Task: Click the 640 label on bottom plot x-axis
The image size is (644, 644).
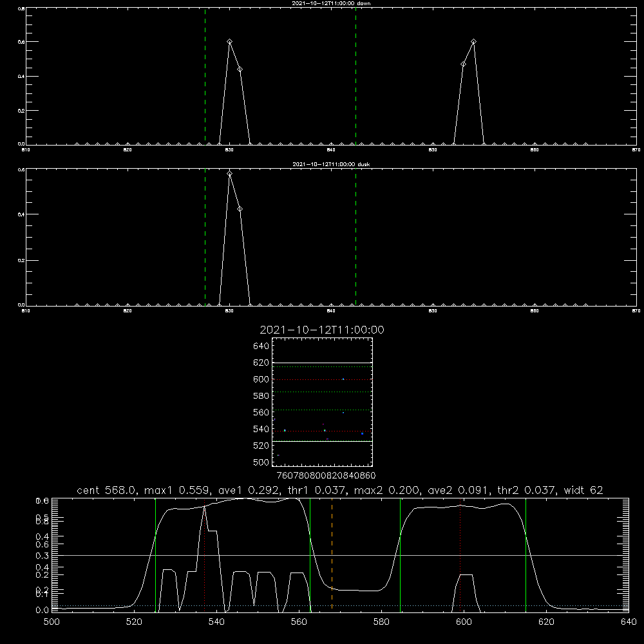Action: coord(629,622)
